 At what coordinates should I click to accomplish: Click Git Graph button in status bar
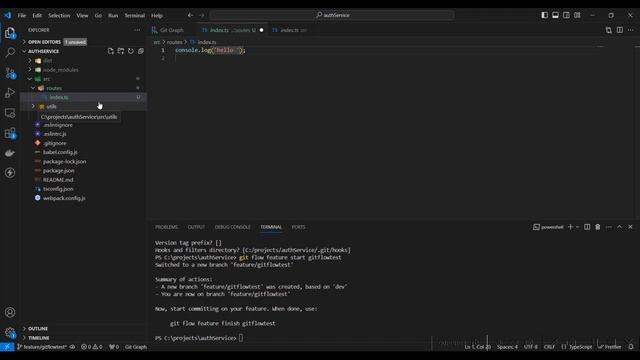pos(136,347)
